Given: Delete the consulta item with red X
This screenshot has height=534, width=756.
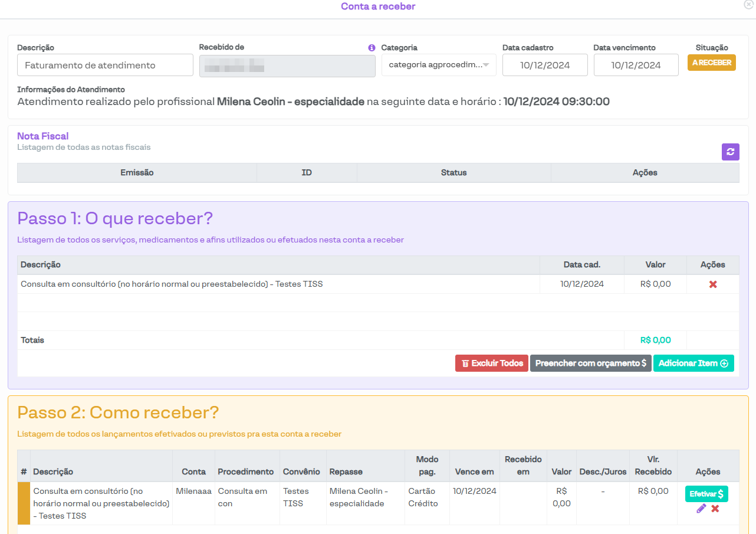Looking at the screenshot, I should pos(713,284).
